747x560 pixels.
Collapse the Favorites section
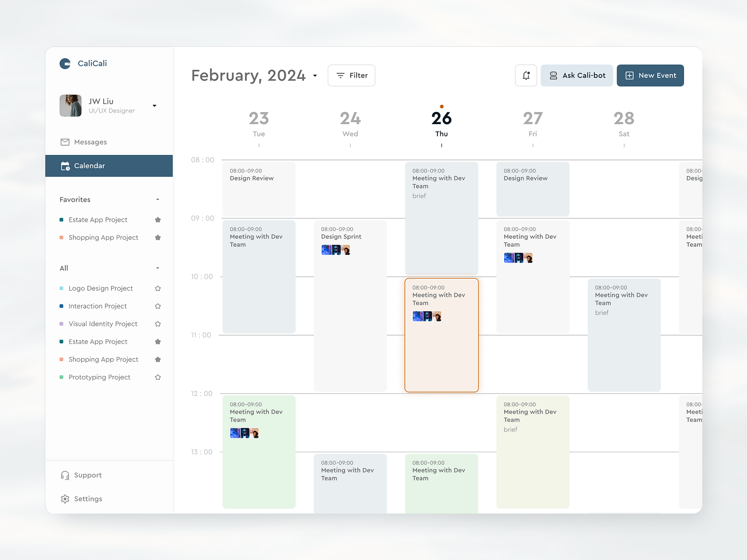coord(158,199)
